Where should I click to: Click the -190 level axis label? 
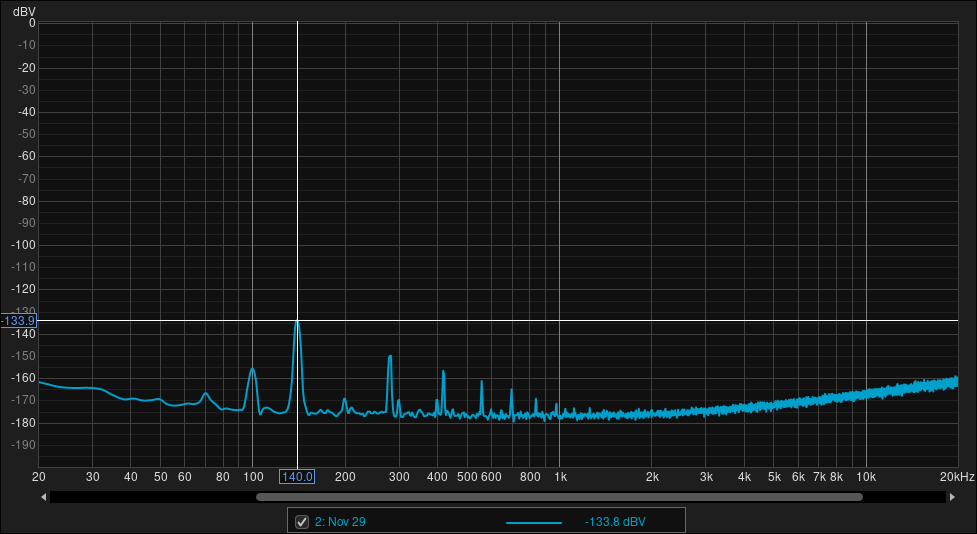pyautogui.click(x=23, y=445)
